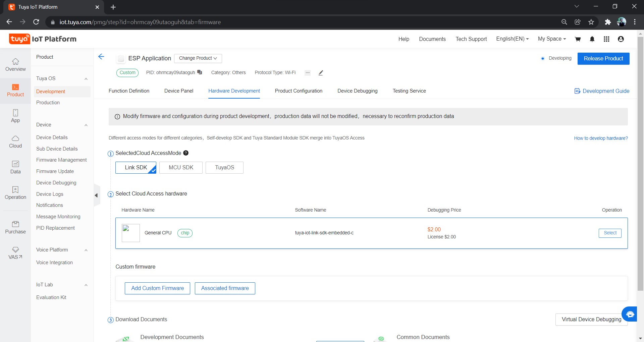Open the more options ellipsis icon
The image size is (644, 342).
[x=308, y=73]
